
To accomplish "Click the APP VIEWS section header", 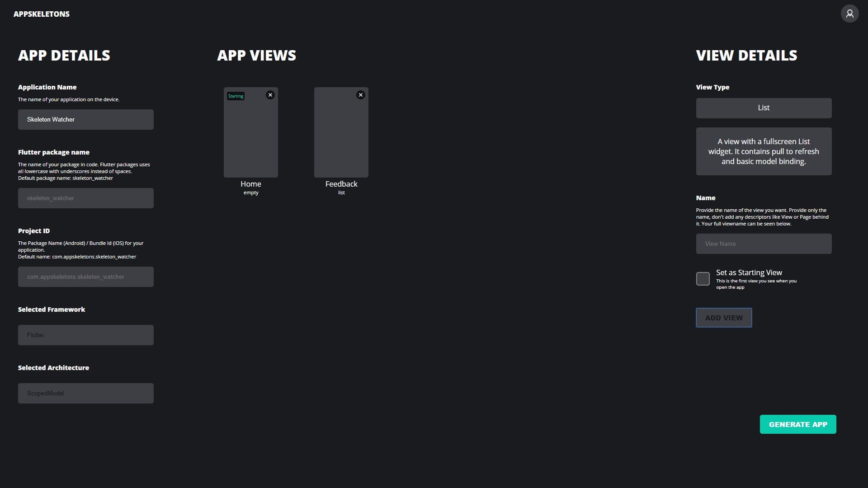I will (x=256, y=55).
